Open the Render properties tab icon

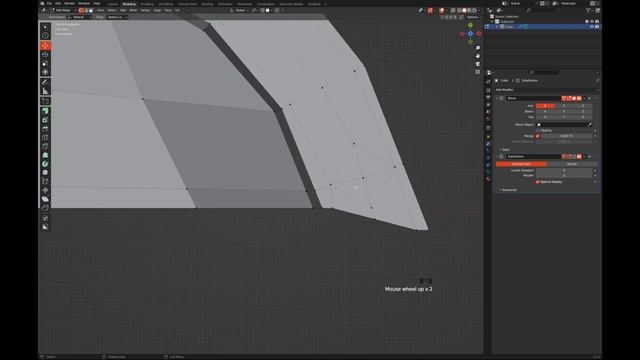coord(488,90)
